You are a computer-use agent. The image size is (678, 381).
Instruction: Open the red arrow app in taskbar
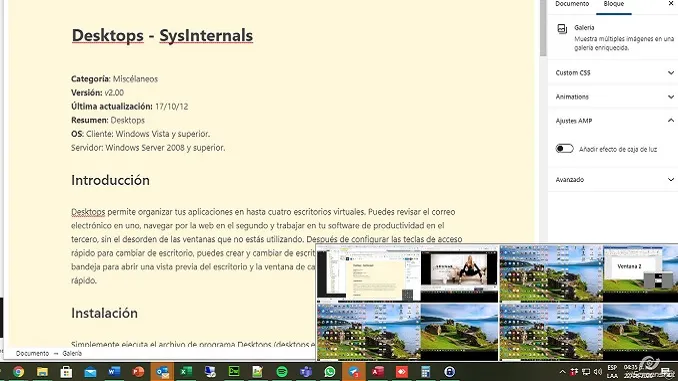(x=402, y=372)
